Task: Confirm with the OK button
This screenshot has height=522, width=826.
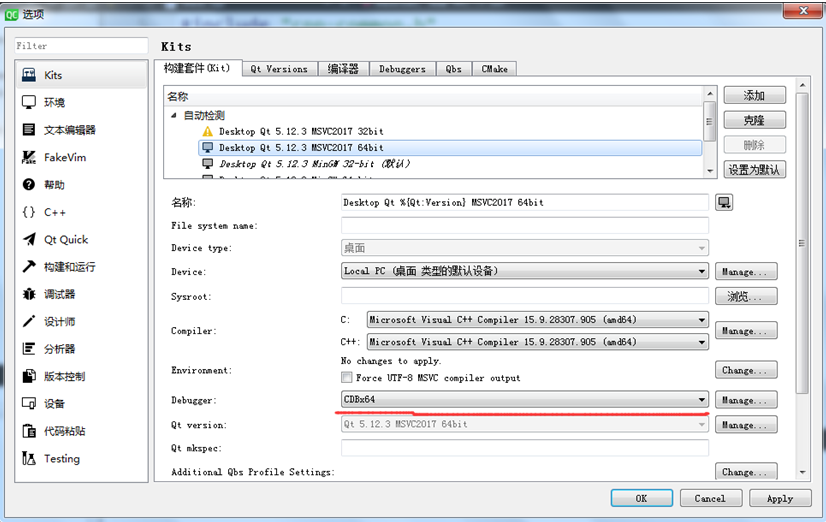Action: [x=642, y=498]
